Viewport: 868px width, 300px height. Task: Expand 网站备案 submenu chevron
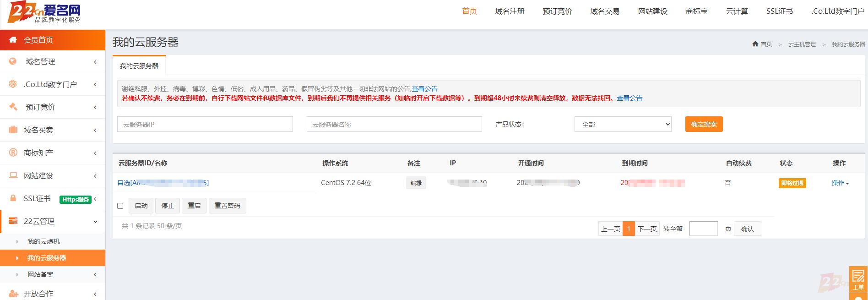click(x=95, y=274)
